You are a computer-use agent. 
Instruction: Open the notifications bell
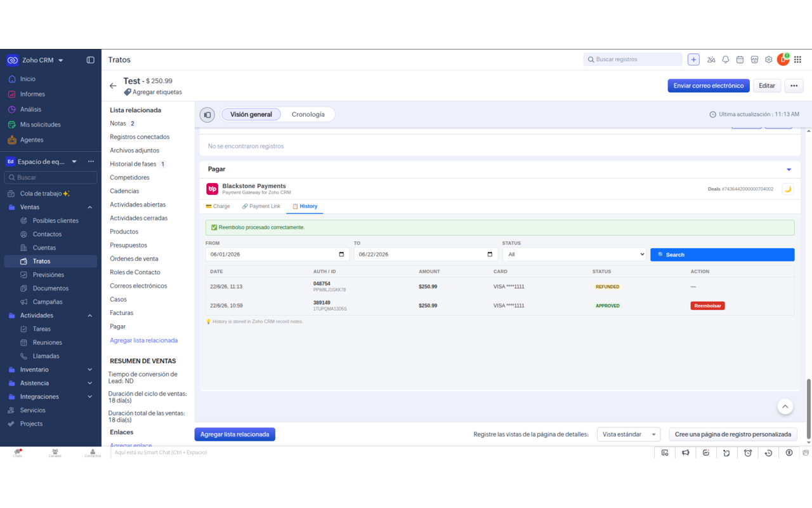726,60
